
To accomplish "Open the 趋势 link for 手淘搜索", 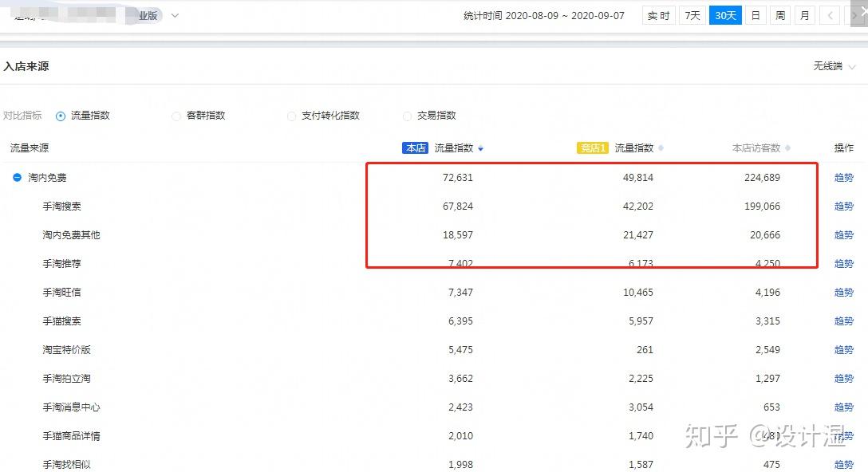I will [843, 206].
